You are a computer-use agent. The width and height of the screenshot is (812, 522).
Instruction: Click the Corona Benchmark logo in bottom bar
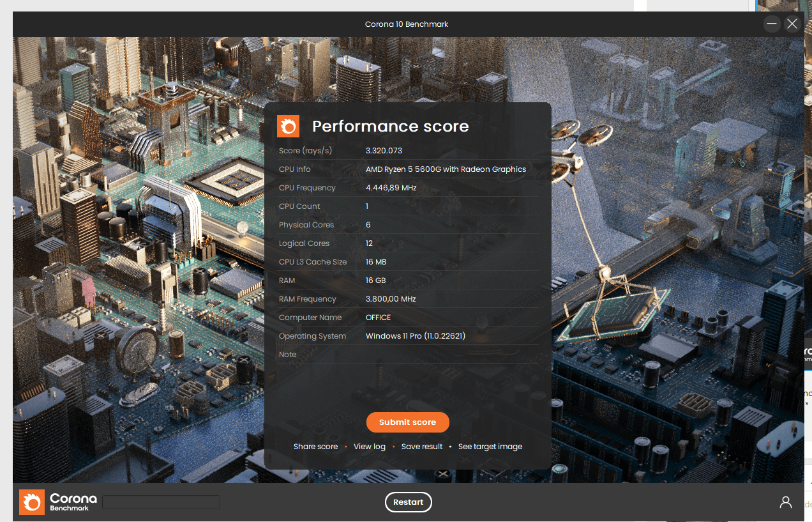tap(58, 502)
